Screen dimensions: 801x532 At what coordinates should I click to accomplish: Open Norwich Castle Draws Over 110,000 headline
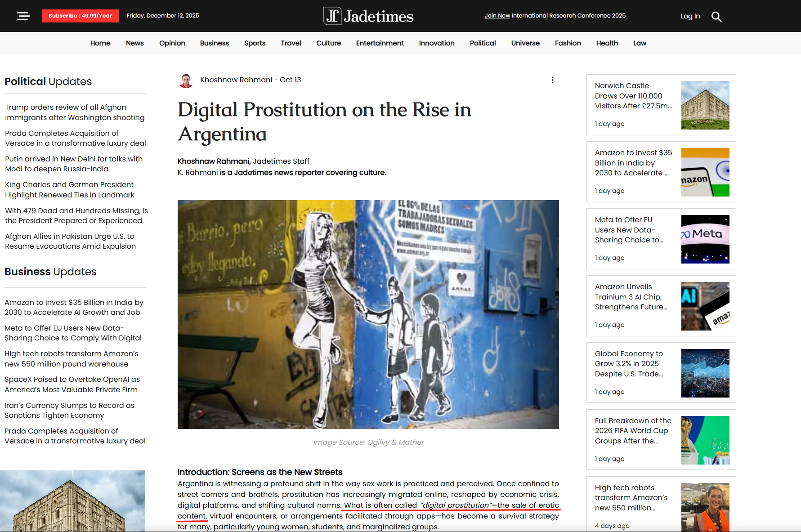tap(633, 96)
